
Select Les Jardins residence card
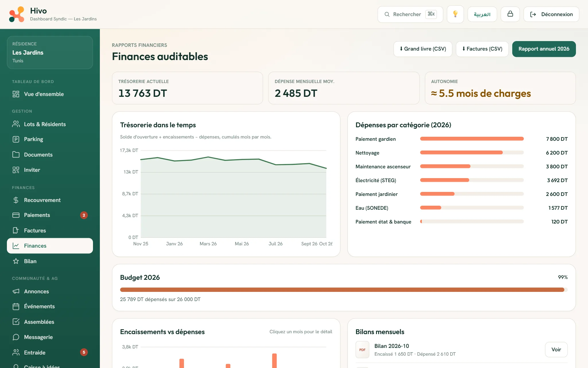click(50, 52)
